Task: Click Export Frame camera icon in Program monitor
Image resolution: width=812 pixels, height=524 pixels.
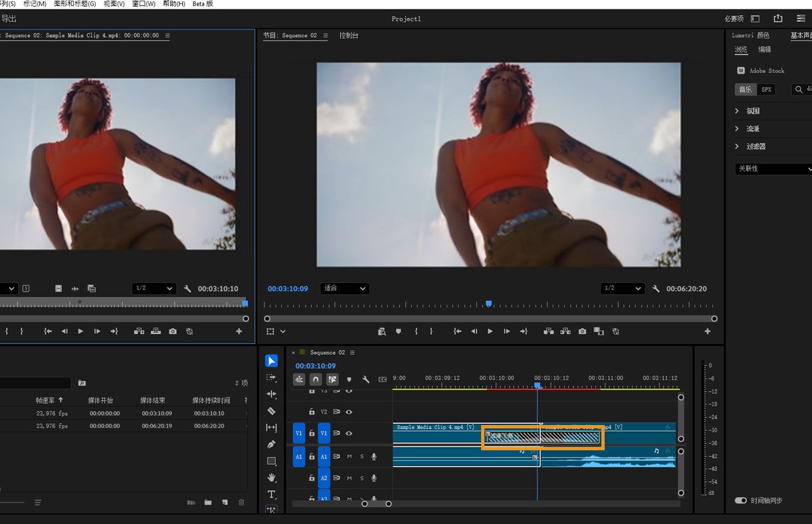Action: tap(582, 331)
